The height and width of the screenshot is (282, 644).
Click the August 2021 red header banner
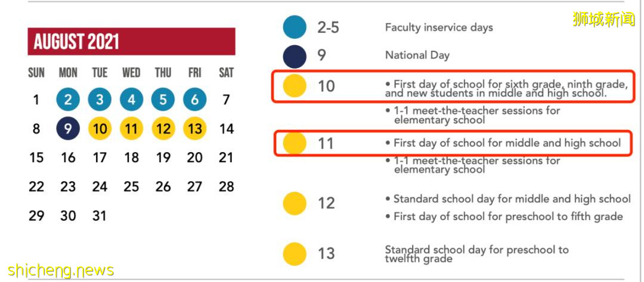pyautogui.click(x=131, y=42)
